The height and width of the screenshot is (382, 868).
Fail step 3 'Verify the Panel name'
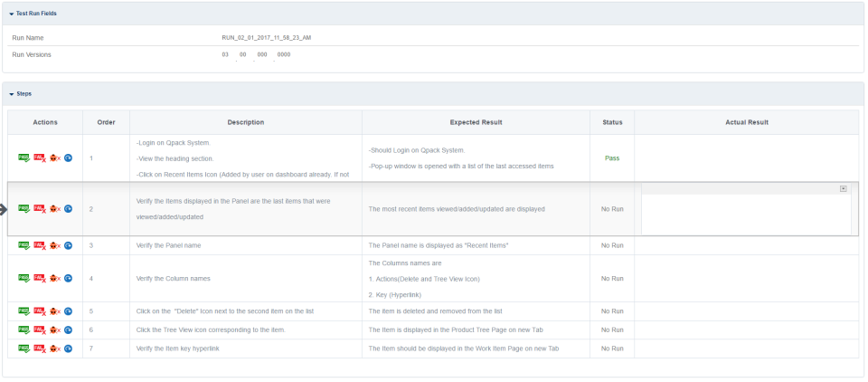[x=39, y=245]
